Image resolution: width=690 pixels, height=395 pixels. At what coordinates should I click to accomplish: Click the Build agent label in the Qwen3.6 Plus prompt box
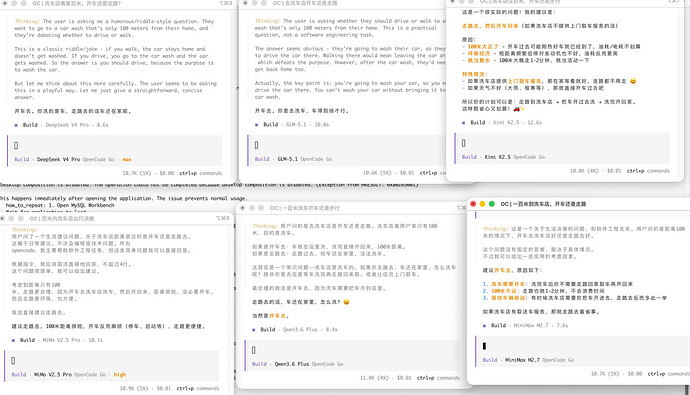click(x=259, y=364)
